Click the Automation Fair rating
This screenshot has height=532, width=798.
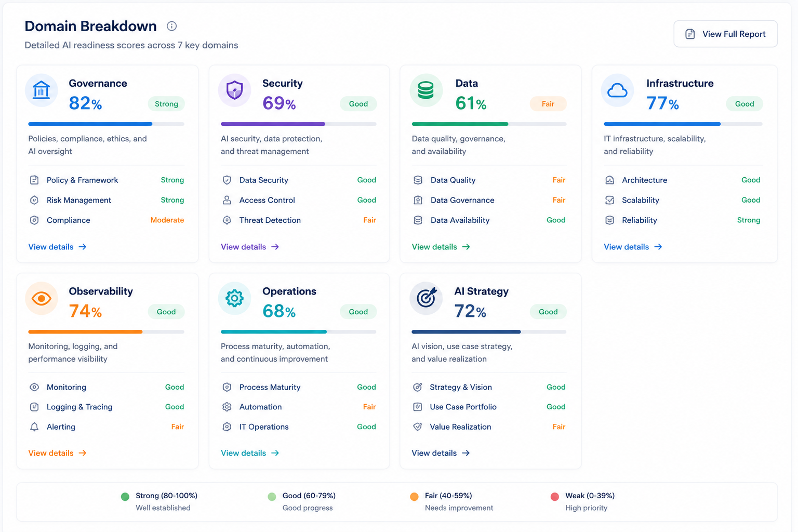(x=369, y=407)
